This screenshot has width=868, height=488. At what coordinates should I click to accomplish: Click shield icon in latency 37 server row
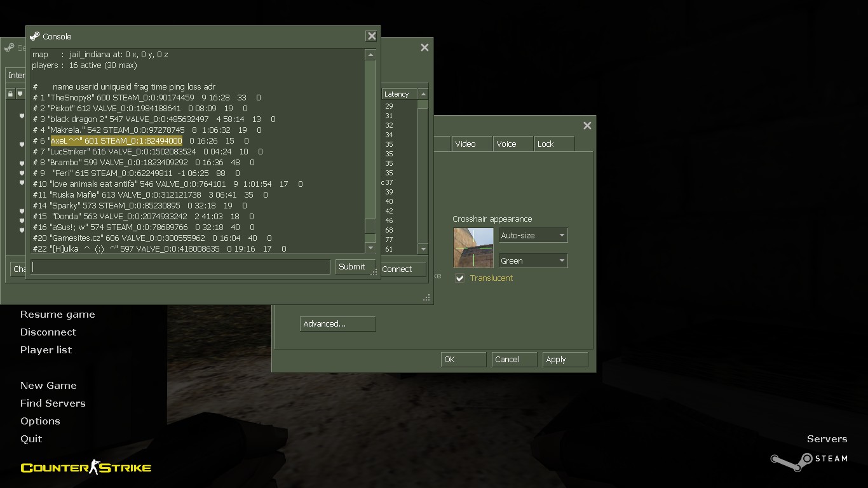tap(22, 182)
